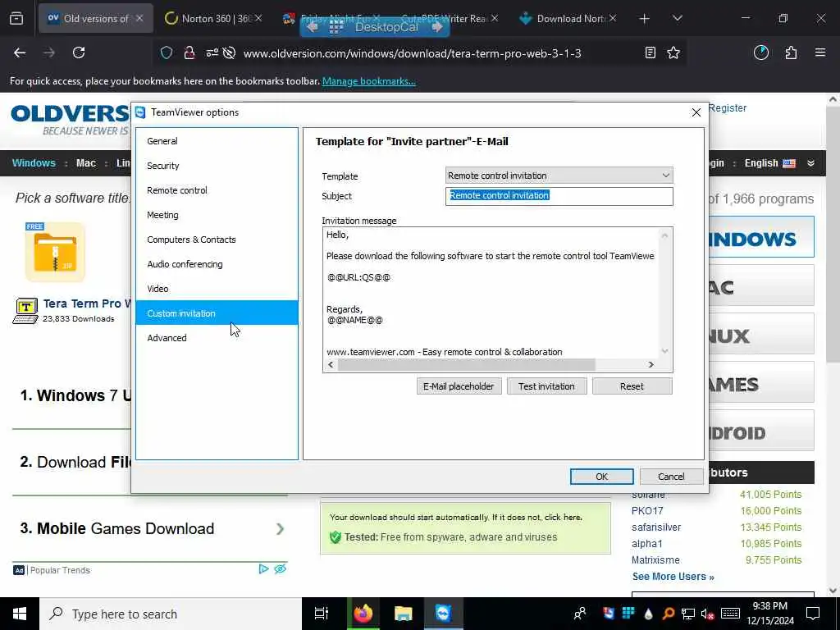
Task: Toggle Reader View icon in address bar
Action: (650, 52)
